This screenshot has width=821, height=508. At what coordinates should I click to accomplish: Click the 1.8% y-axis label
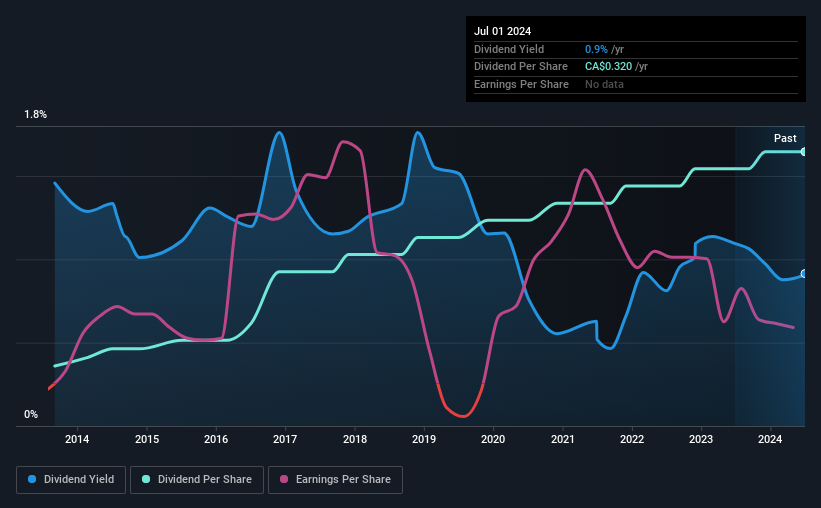point(35,114)
